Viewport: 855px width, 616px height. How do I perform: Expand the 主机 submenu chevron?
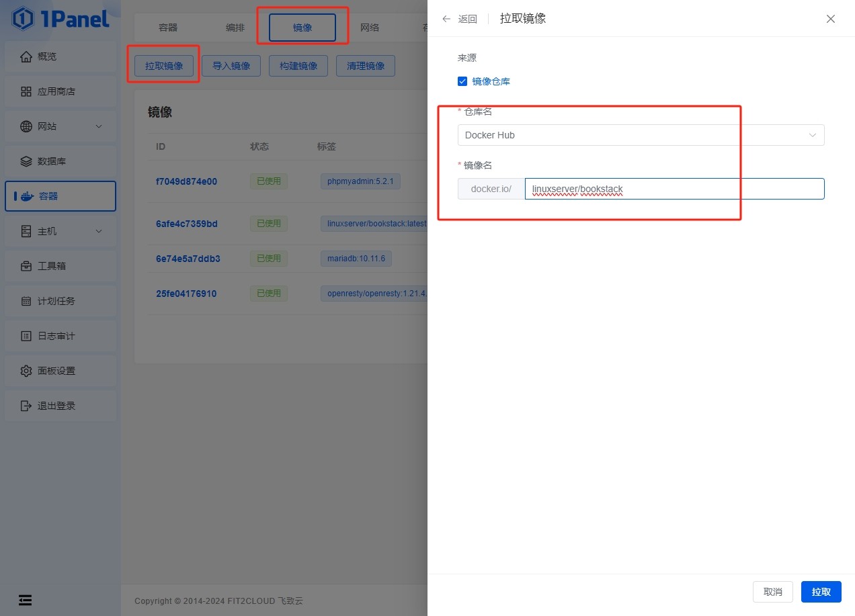point(99,231)
